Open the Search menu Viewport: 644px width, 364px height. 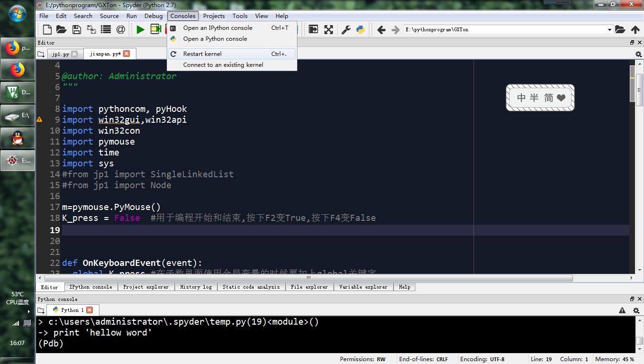[x=83, y=16]
